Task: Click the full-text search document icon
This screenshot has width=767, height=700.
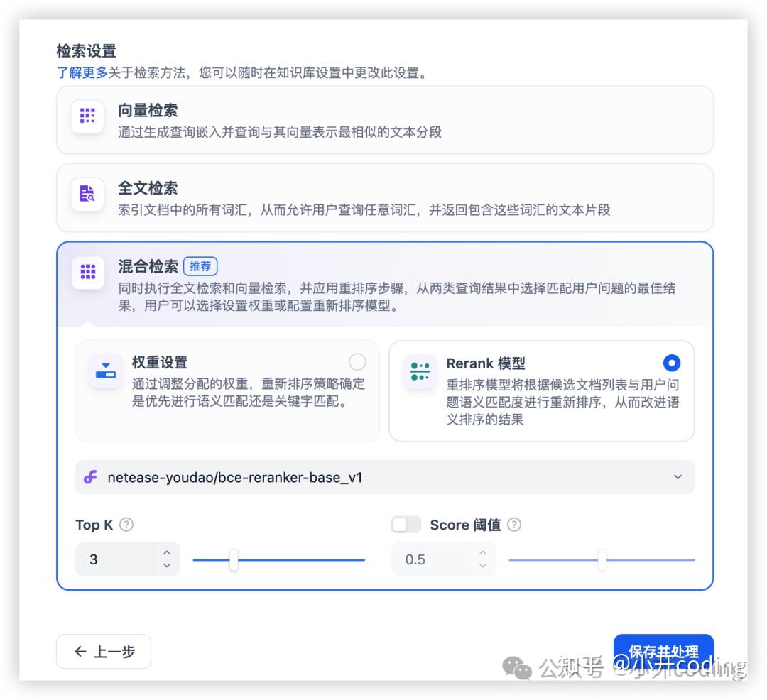Action: (87, 194)
